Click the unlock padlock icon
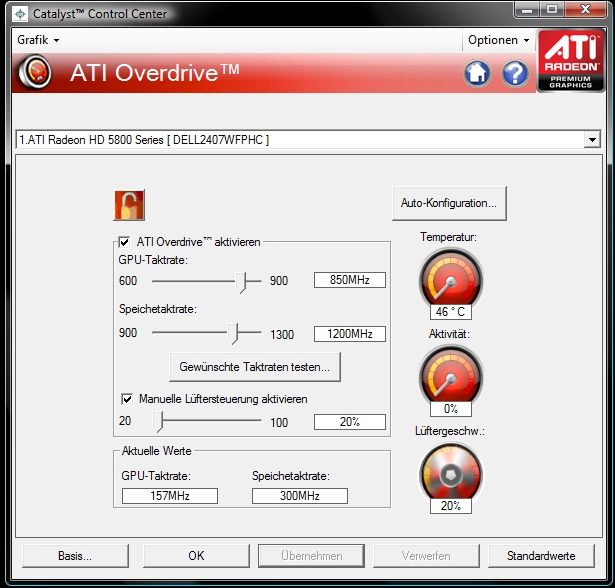The width and height of the screenshot is (615, 588). point(129,205)
